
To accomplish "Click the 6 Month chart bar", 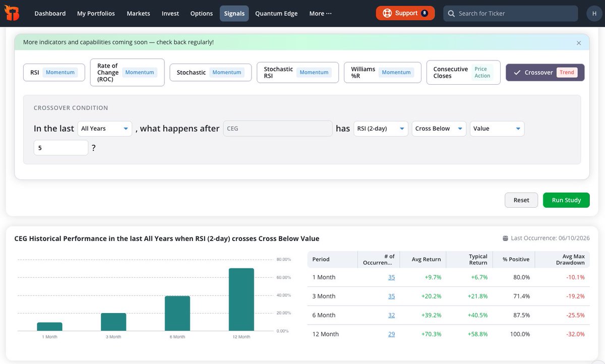I will point(177,314).
